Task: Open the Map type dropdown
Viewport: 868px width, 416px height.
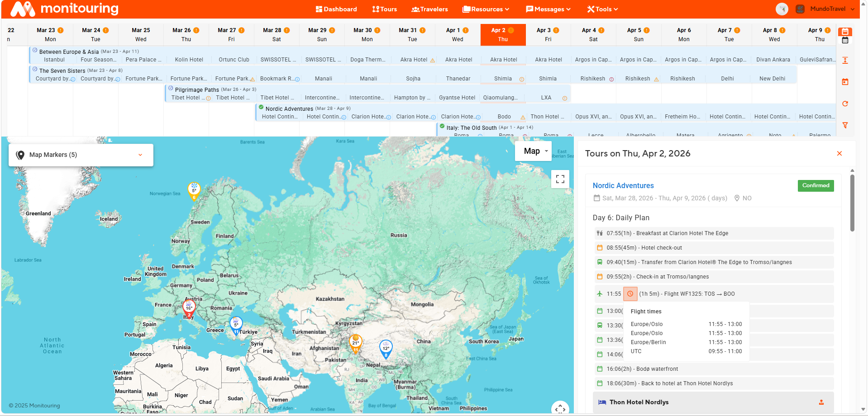Action: coord(533,151)
